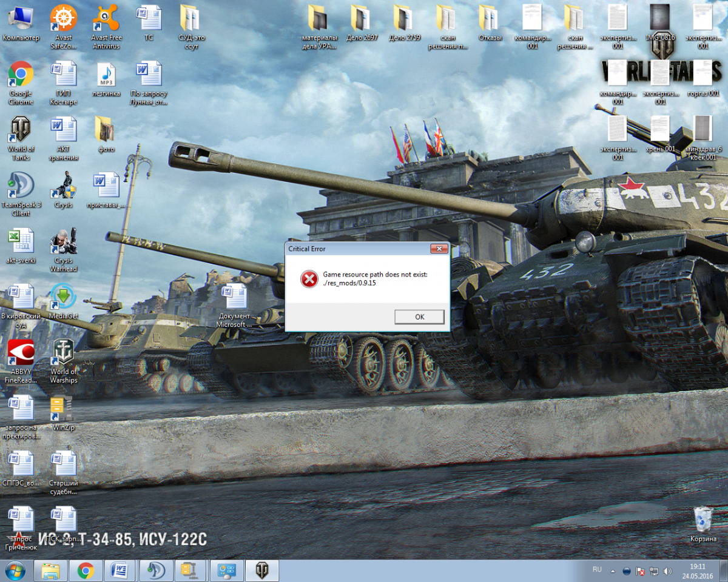Image resolution: width=728 pixels, height=582 pixels.
Task: Select the лезгинка MP3 file
Action: [x=106, y=79]
